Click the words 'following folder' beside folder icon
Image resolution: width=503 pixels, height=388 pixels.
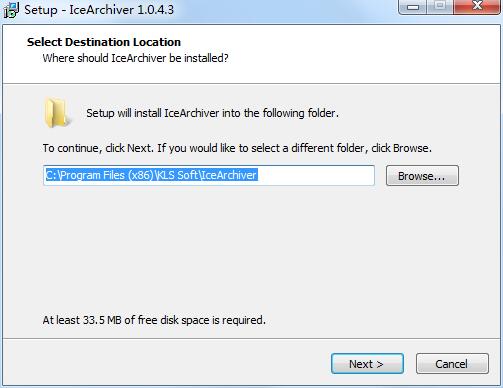(x=299, y=113)
